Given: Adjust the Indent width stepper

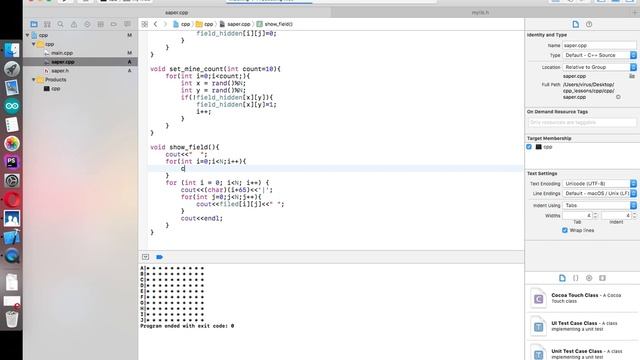Looking at the screenshot, I should coord(634,215).
